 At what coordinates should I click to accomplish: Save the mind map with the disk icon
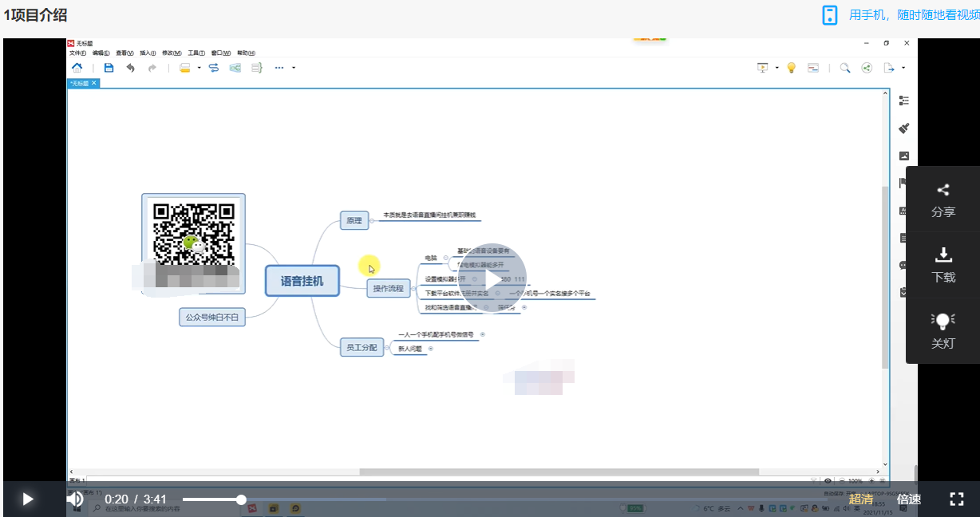[109, 68]
